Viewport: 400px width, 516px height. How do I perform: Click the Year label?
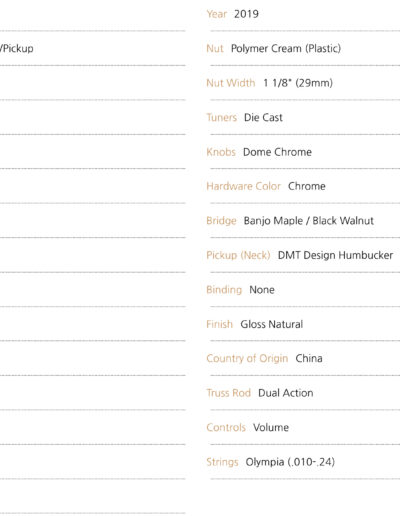(x=216, y=14)
